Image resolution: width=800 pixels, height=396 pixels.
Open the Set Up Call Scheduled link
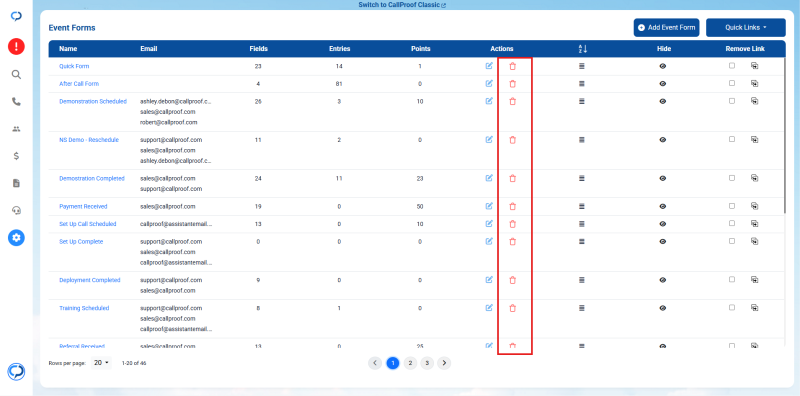tap(88, 224)
